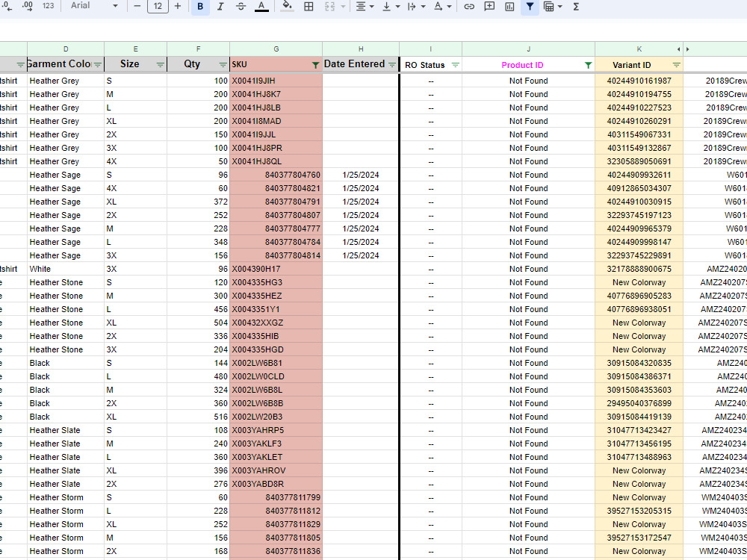Open text rotation dropdown
The image size is (747, 560).
442,7
